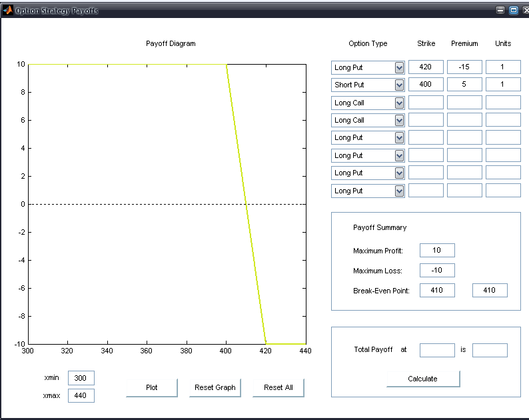Click the empty Premium field in the seventh row
The image size is (529, 420).
tap(464, 172)
